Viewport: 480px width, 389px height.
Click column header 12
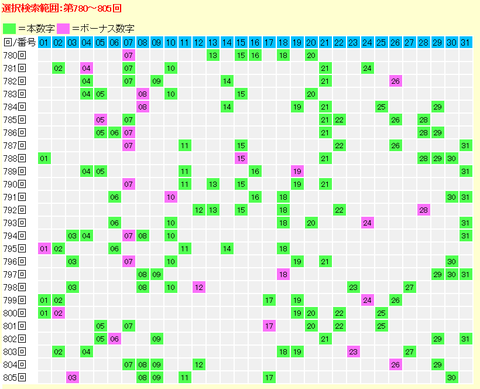(x=199, y=42)
